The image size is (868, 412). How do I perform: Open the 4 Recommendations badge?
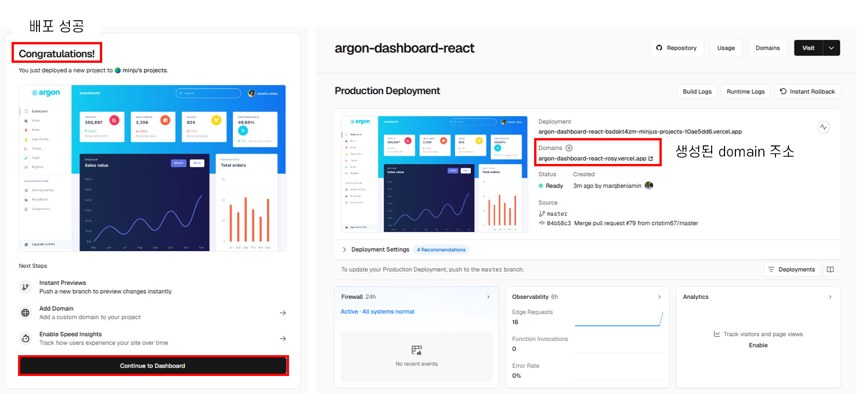point(441,250)
